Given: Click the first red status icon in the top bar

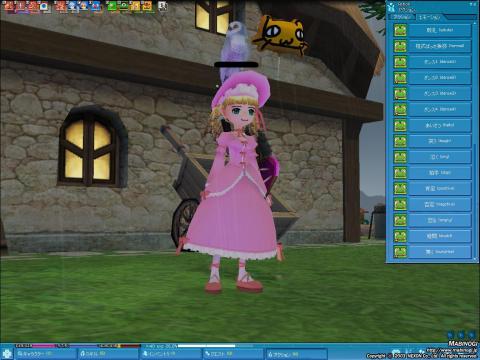Looking at the screenshot, I should pyautogui.click(x=10, y=6).
